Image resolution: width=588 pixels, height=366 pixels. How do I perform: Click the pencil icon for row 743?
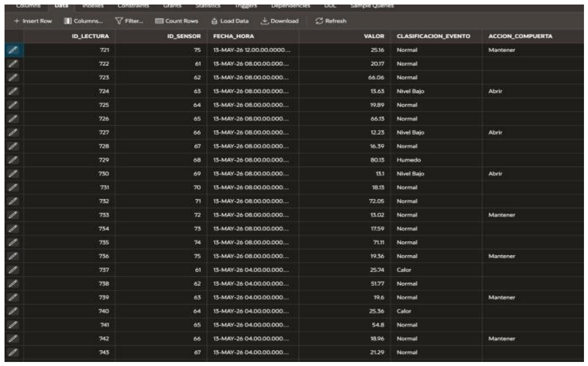[13, 352]
